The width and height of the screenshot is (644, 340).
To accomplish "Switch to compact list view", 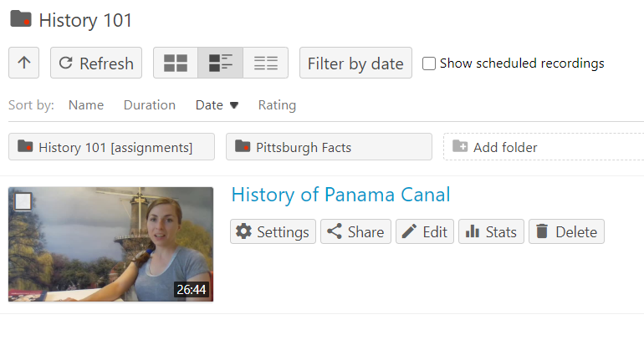I will coord(266,63).
